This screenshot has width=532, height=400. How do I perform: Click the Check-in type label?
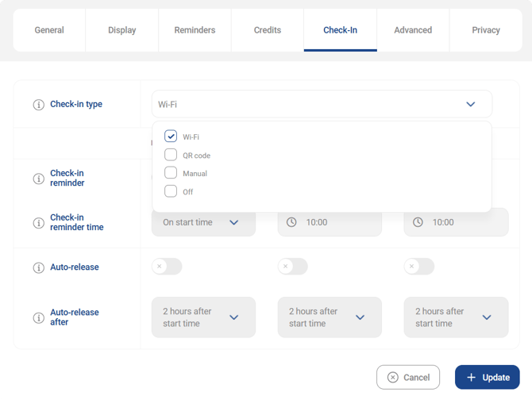pos(76,104)
